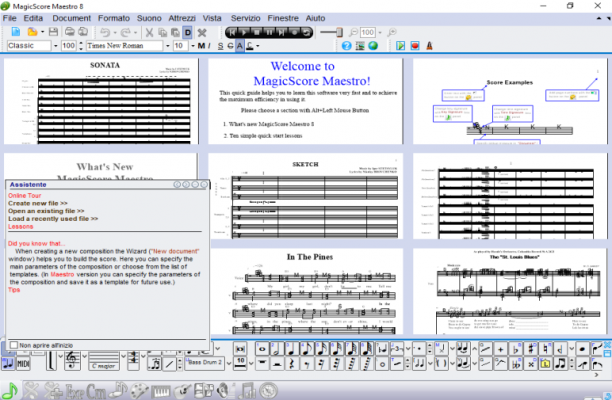Screen dimensions: 612x400
Task: Click the metronome icon in the toolbar
Action: coord(429,46)
